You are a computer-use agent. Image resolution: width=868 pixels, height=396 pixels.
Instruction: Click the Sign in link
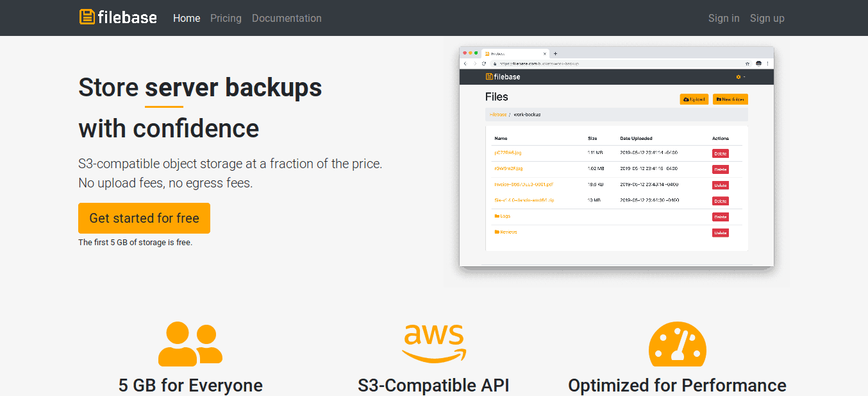724,18
